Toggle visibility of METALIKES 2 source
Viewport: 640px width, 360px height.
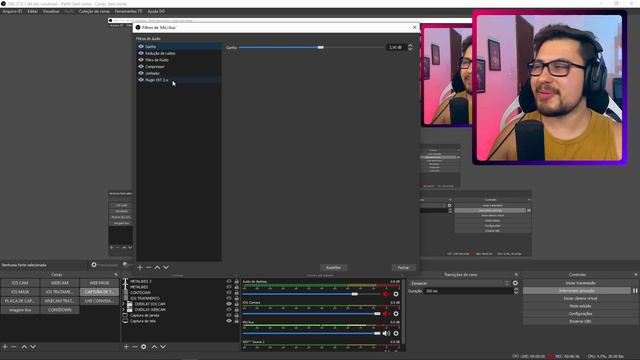tap(229, 281)
